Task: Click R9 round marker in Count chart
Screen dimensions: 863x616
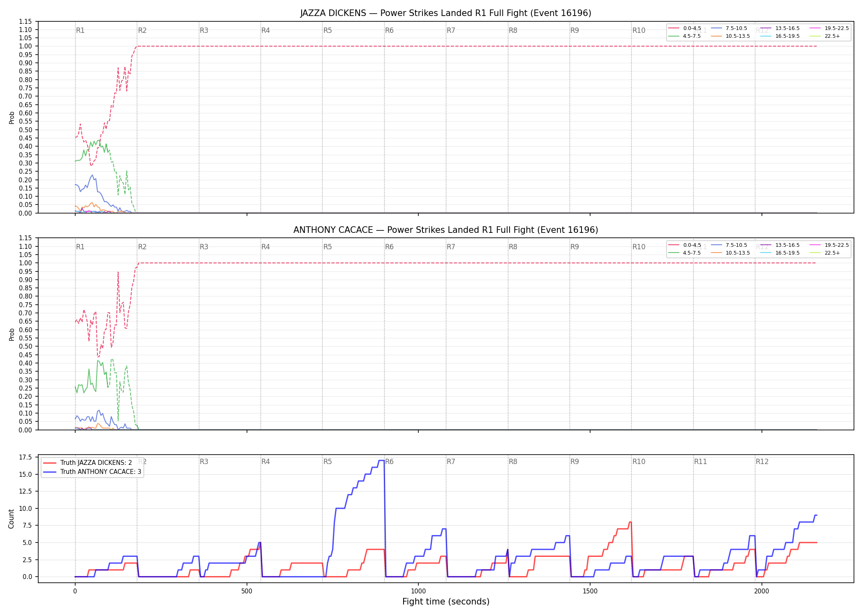Action: tap(575, 462)
